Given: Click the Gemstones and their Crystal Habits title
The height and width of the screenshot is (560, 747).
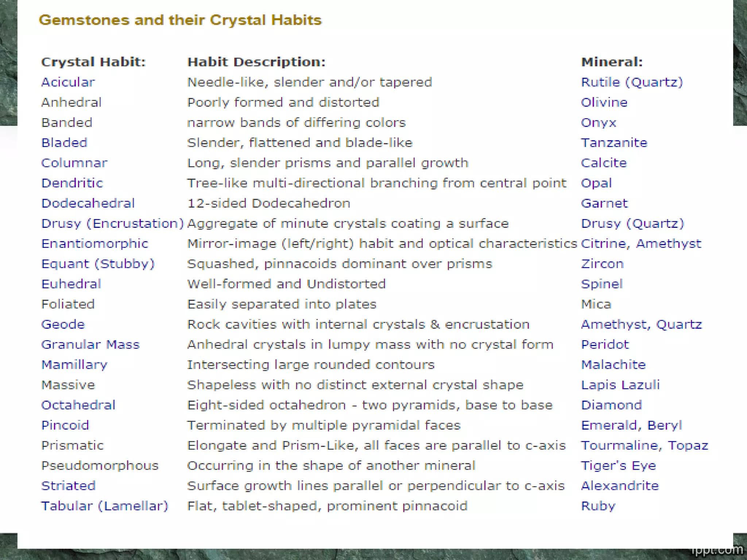Looking at the screenshot, I should [x=180, y=20].
